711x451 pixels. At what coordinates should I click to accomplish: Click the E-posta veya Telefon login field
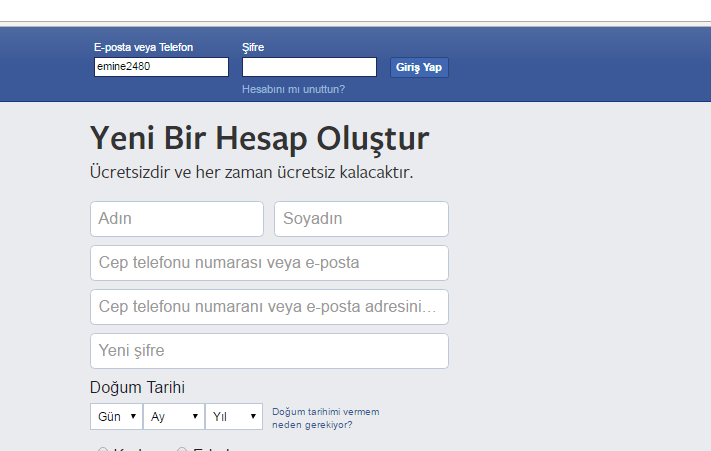[161, 67]
